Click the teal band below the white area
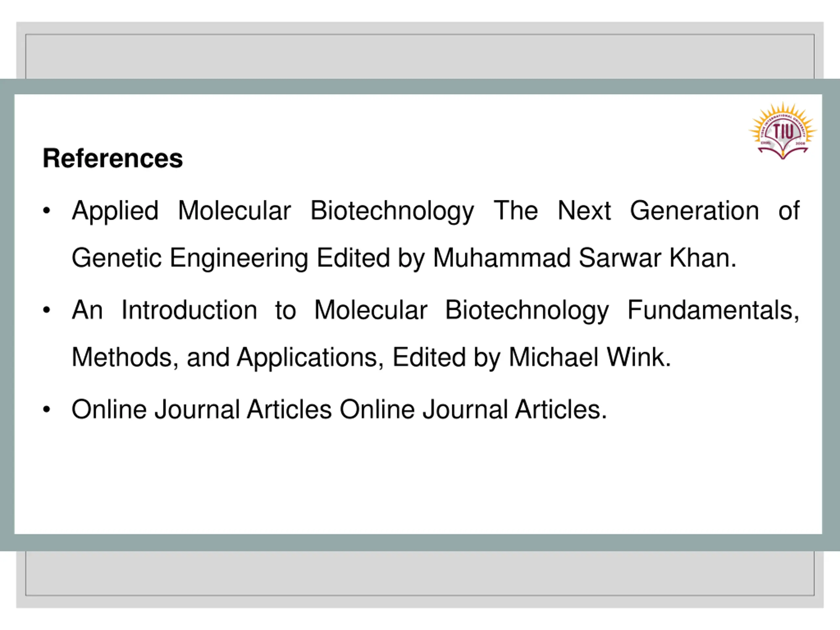Image resolution: width=840 pixels, height=630 pixels. click(420, 542)
